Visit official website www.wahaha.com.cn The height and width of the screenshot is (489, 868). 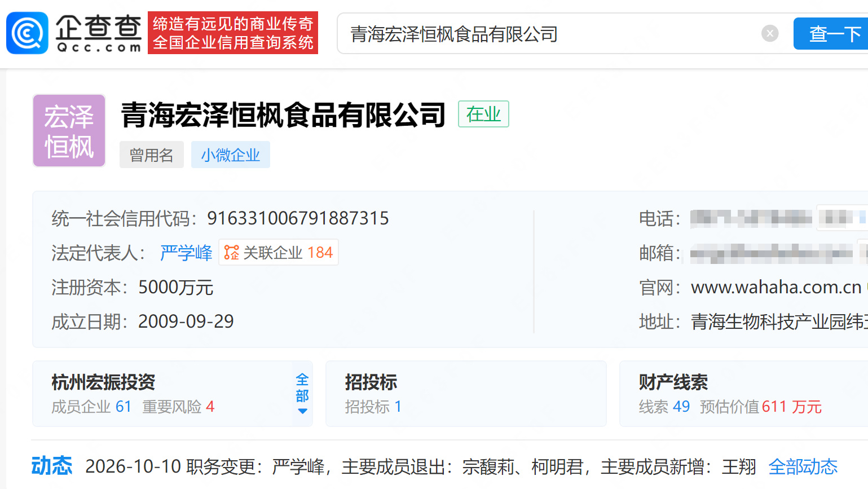point(776,287)
